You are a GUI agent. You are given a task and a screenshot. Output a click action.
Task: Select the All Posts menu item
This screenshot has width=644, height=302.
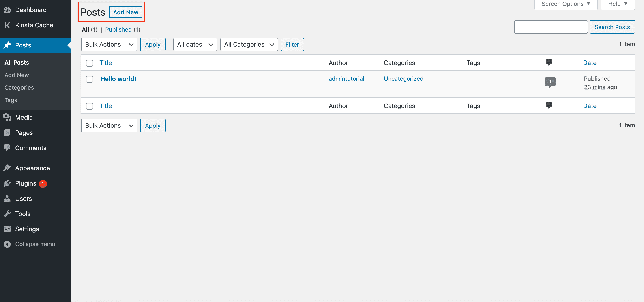(17, 62)
